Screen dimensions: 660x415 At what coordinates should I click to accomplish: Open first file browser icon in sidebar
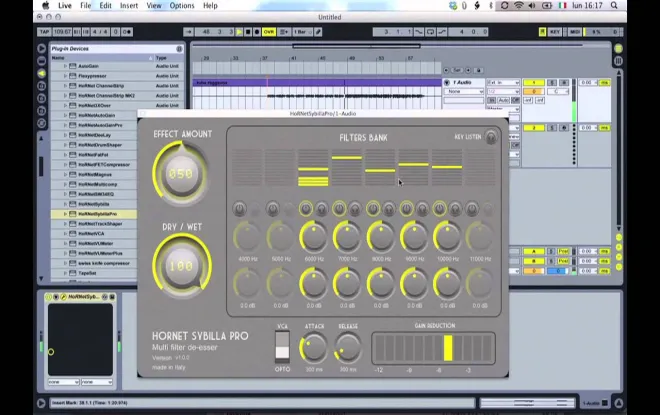pyautogui.click(x=42, y=86)
